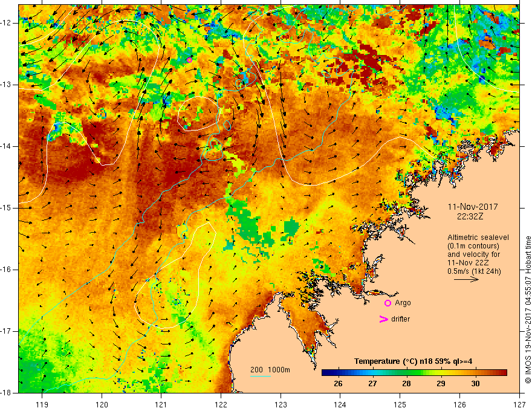Click the '27' tick label under the color bar
This screenshot has height=411, width=532.
pos(372,384)
